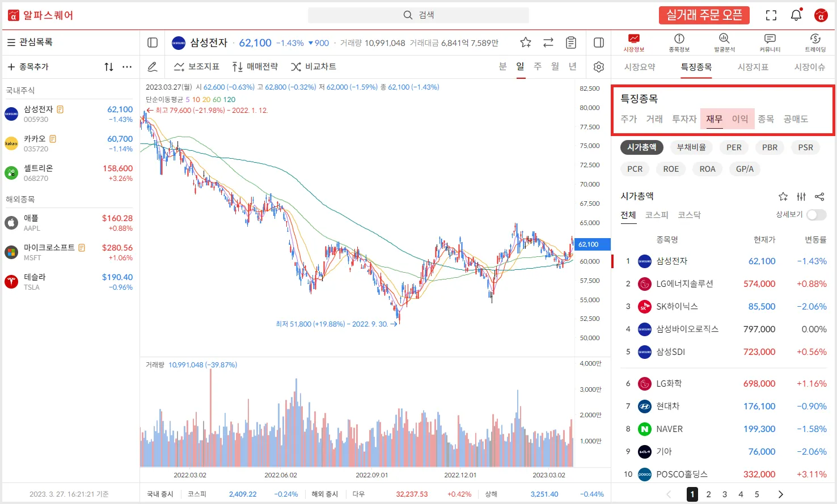This screenshot has width=837, height=504.
Task: Switch to the 시장이슈 tab
Action: click(810, 67)
